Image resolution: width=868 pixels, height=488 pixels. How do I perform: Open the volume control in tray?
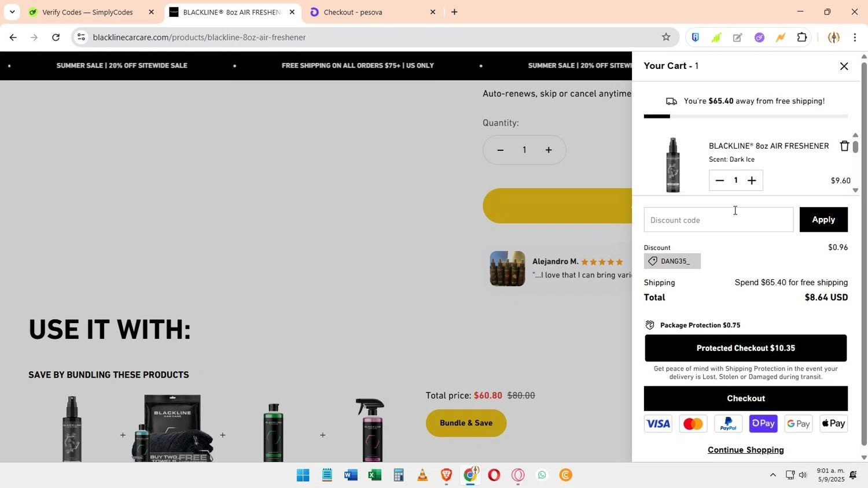[x=803, y=475]
